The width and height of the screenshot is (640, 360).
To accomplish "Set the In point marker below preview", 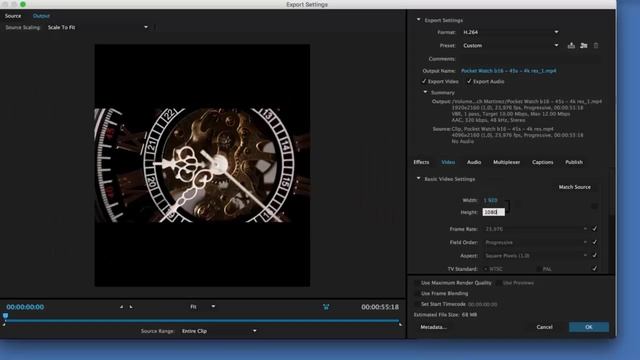I will click(x=121, y=307).
